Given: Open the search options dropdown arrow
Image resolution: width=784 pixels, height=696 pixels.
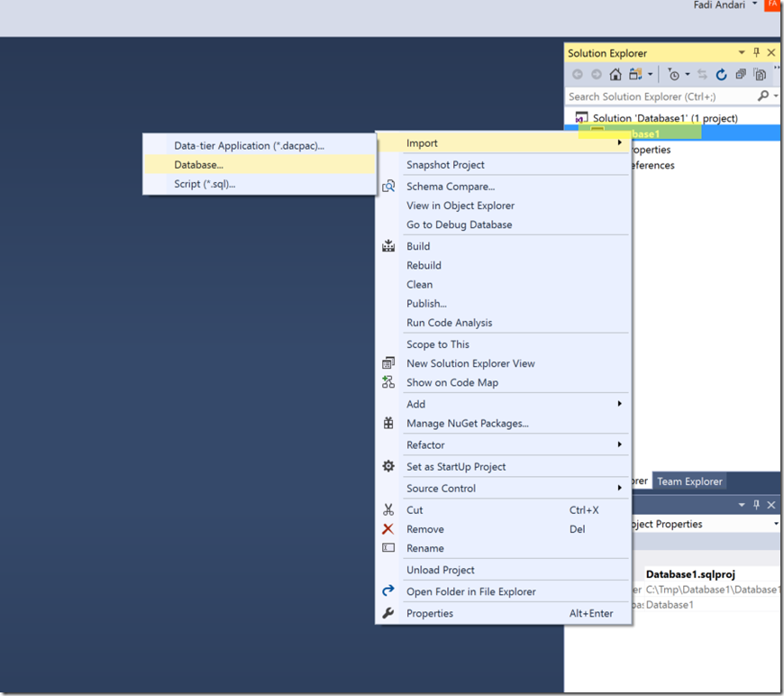Looking at the screenshot, I should pyautogui.click(x=776, y=96).
